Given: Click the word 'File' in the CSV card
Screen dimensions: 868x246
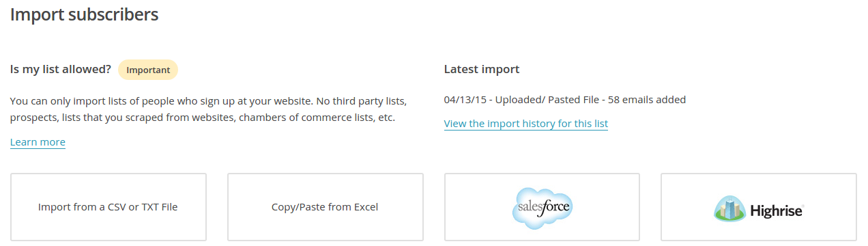Looking at the screenshot, I should (x=169, y=207).
